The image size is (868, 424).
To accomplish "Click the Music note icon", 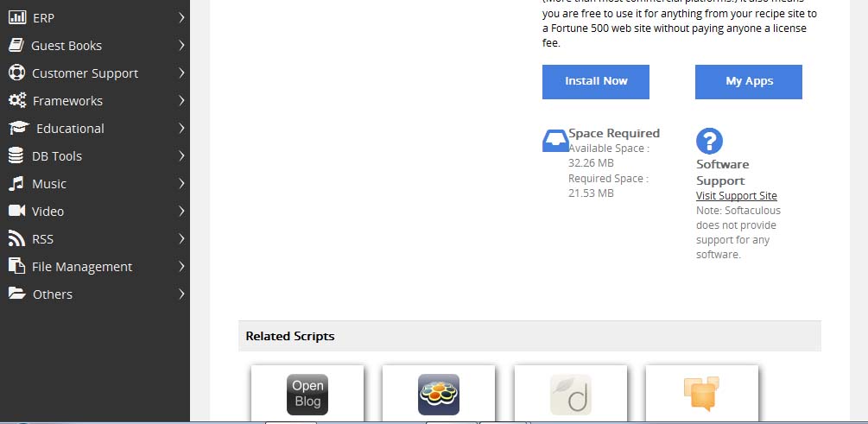I will coord(16,183).
